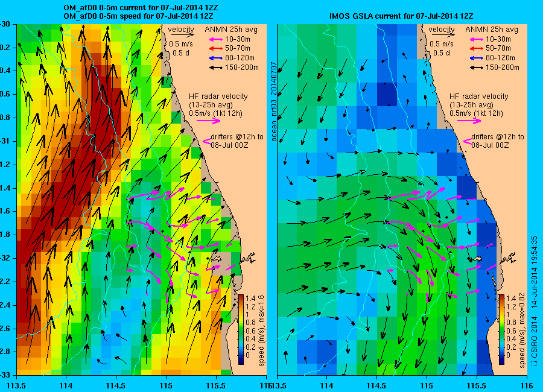Click latitude tick '-33' on the OM_afD0 axis
This screenshot has height=392, width=543.
[5, 375]
